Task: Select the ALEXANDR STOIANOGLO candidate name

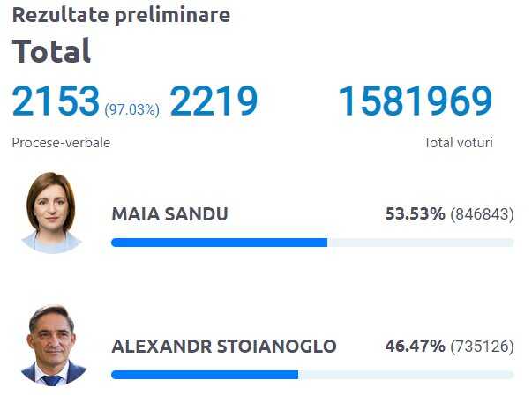Action: pyautogui.click(x=223, y=347)
